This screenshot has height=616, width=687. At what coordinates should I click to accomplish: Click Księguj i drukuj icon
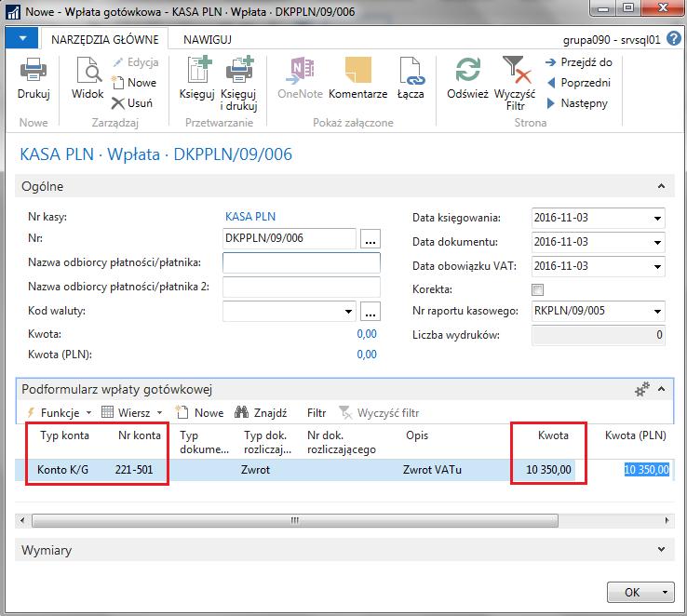[239, 70]
